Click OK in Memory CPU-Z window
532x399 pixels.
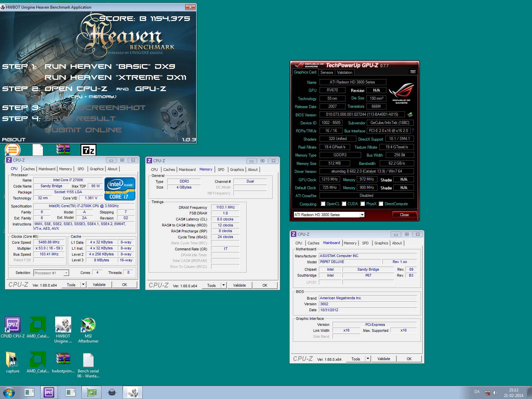coord(265,285)
